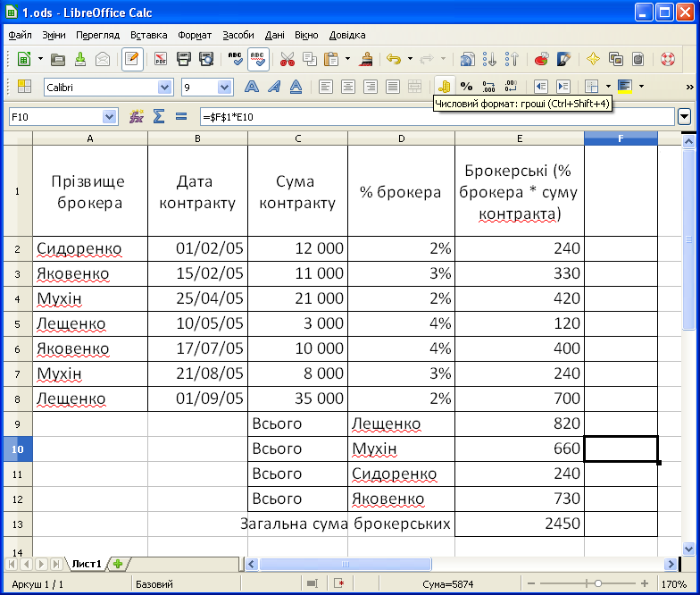Screen dimensions: 700x595
Task: Toggle AutoSpellcheck icon
Action: coord(258,59)
